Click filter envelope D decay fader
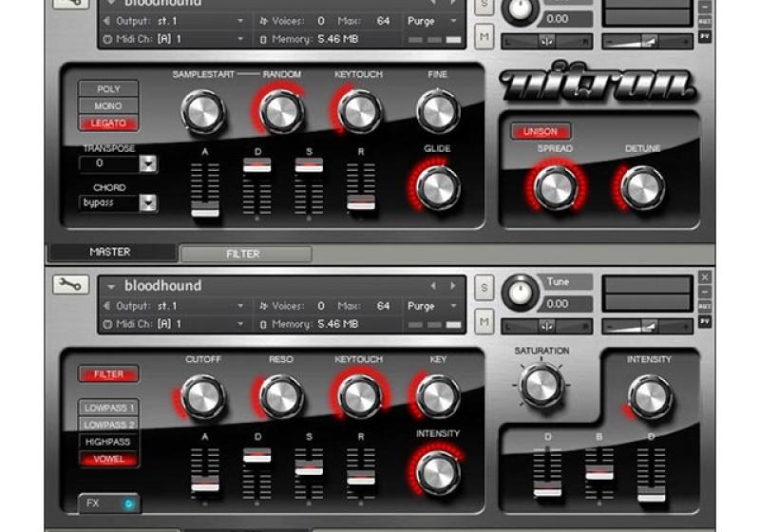The height and width of the screenshot is (532, 760). (x=256, y=455)
